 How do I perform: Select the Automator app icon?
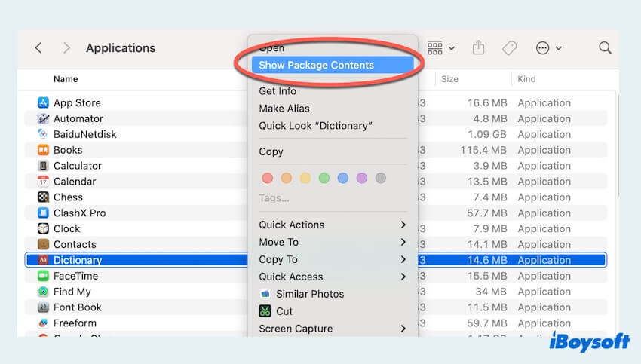click(x=43, y=118)
